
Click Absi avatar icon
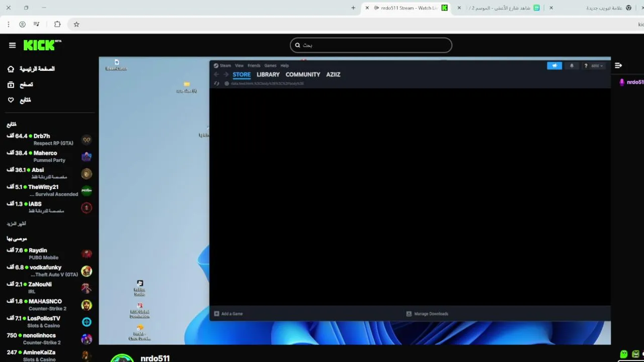[87, 174]
